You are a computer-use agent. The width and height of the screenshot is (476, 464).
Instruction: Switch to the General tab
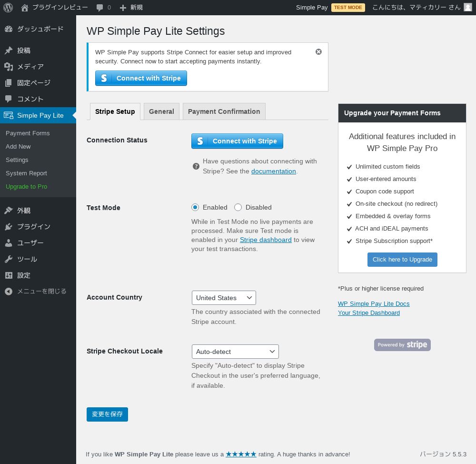pos(161,111)
